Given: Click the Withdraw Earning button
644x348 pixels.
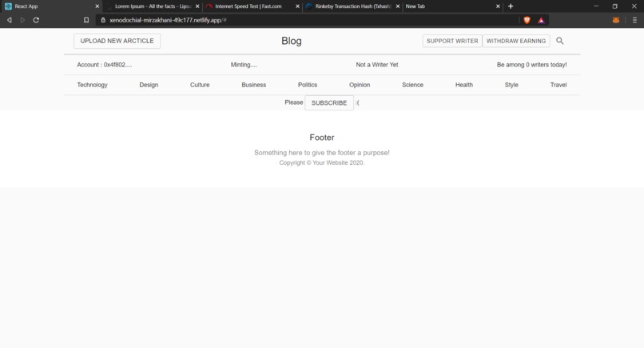Looking at the screenshot, I should 516,41.
